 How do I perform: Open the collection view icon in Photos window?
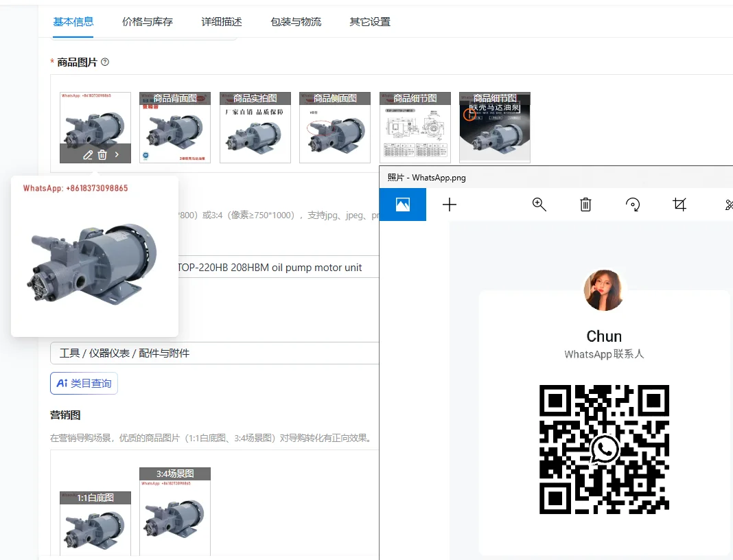(402, 205)
